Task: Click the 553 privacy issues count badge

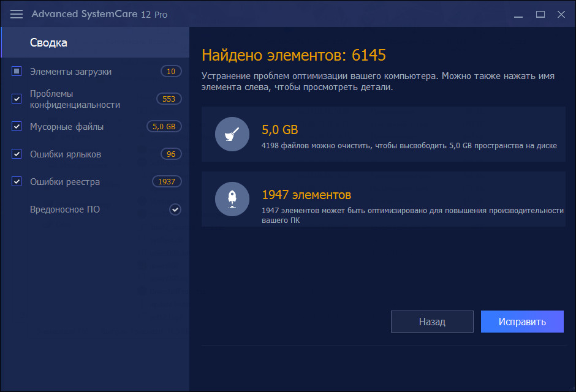Action: [169, 99]
